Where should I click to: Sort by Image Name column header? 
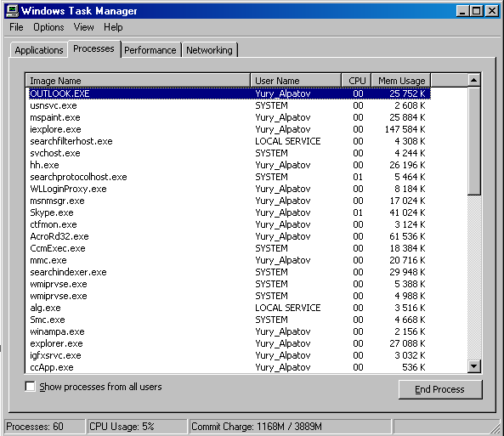click(138, 81)
